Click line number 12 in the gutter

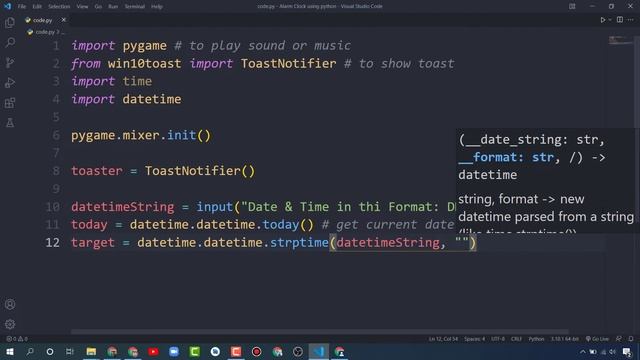pos(52,243)
